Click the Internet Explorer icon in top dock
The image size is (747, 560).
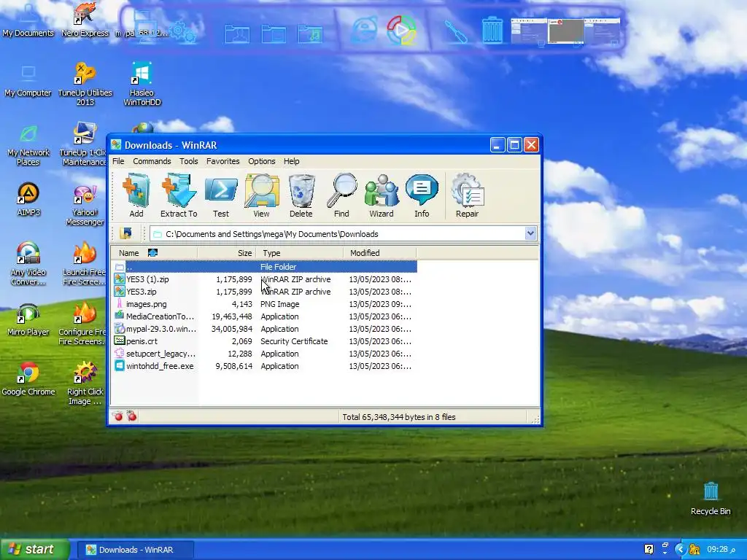point(365,30)
